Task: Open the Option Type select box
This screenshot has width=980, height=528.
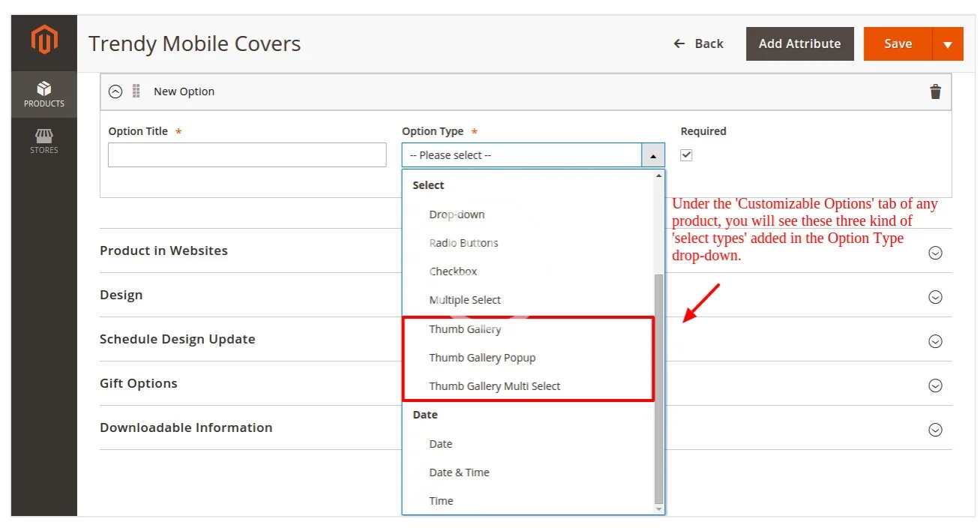Action: coord(532,155)
